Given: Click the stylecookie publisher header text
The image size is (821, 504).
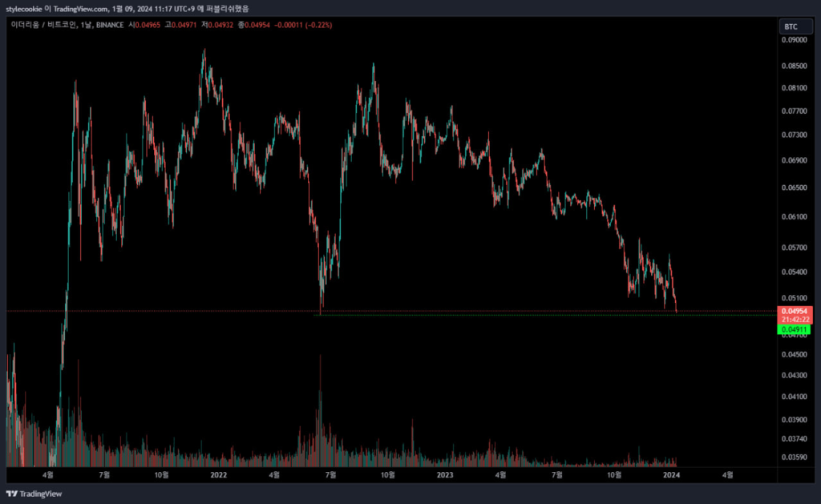Looking at the screenshot, I should coord(24,8).
